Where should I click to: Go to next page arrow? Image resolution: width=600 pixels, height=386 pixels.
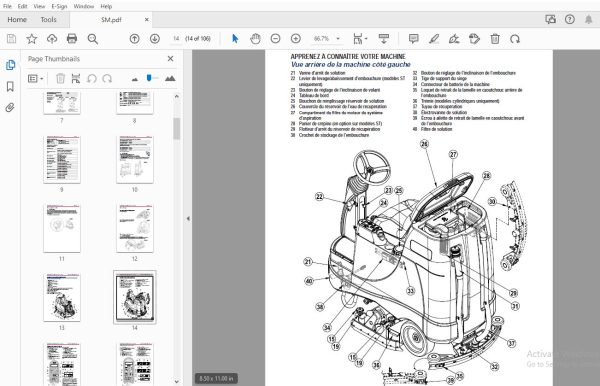click(155, 38)
